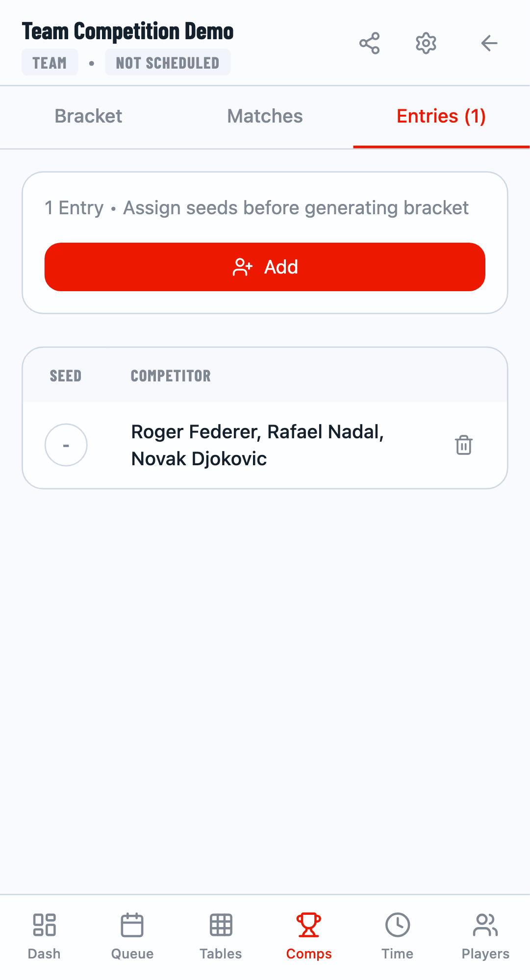Image resolution: width=530 pixels, height=980 pixels.
Task: Open the Players navigation icon
Action: pyautogui.click(x=485, y=925)
